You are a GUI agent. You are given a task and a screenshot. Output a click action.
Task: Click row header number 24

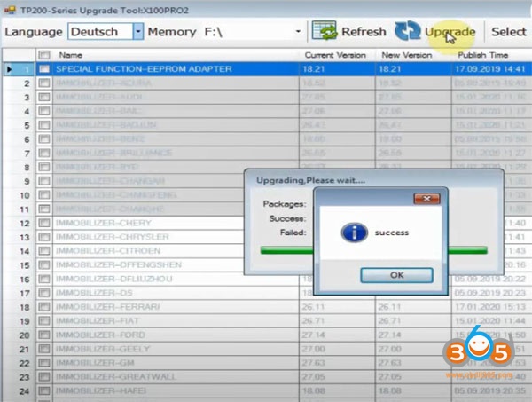click(x=25, y=391)
